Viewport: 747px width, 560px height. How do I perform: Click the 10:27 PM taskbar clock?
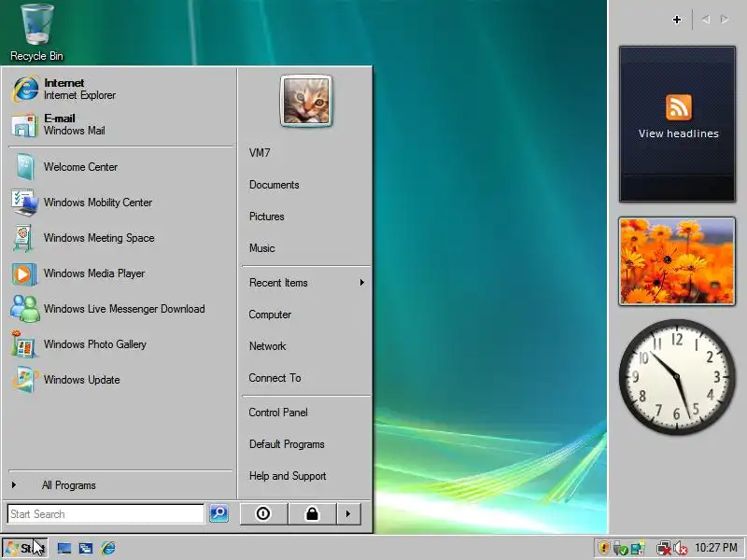click(x=716, y=548)
